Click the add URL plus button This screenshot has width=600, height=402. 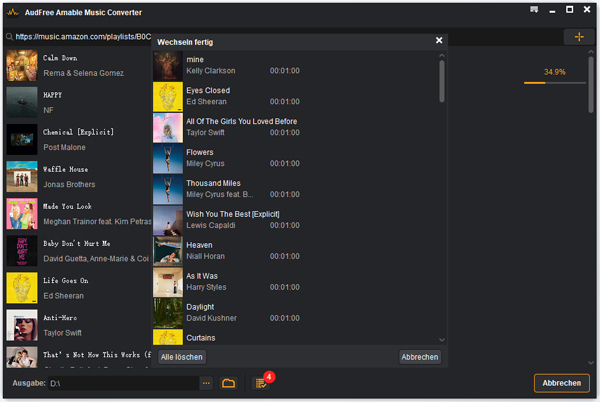pos(579,37)
